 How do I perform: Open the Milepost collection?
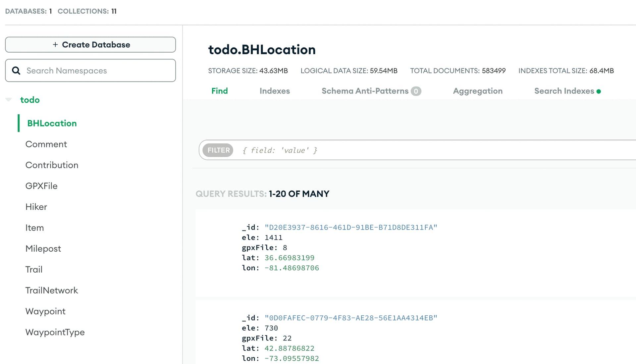pyautogui.click(x=43, y=248)
